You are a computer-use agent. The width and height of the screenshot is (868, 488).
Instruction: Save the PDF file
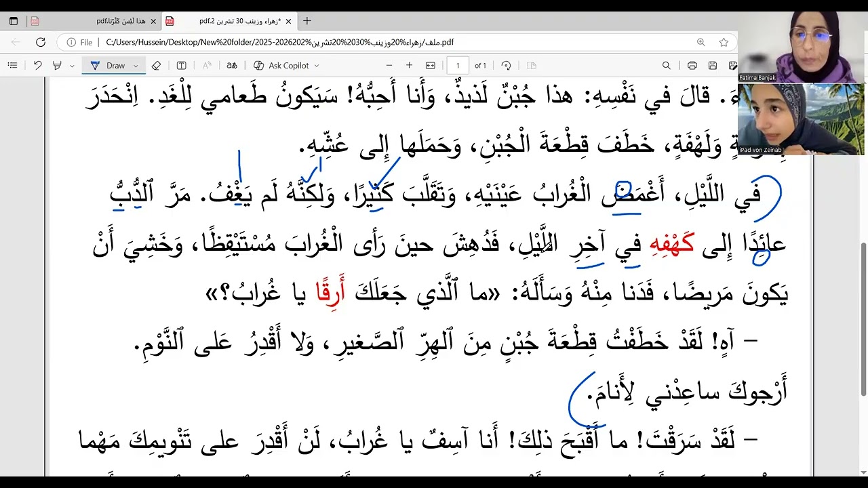[x=713, y=66]
